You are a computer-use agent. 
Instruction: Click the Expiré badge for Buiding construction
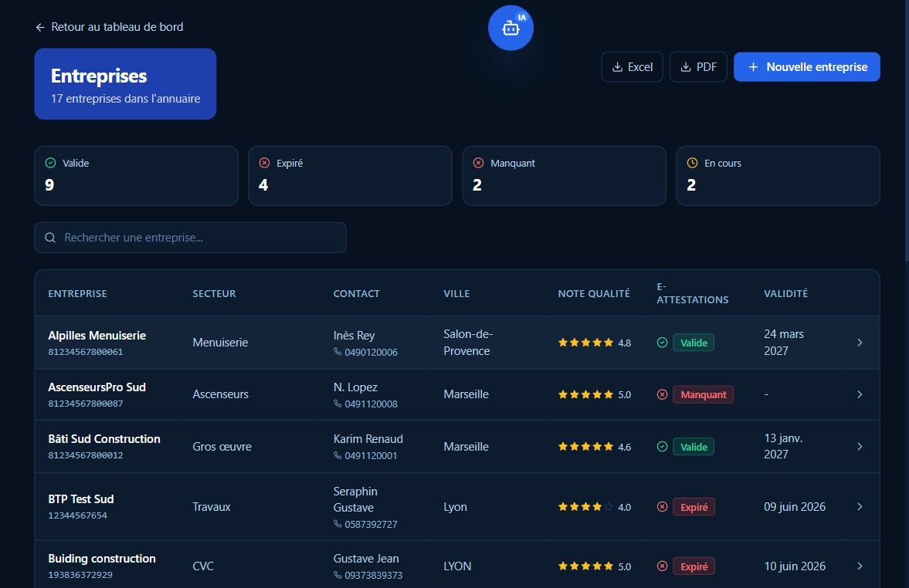coord(694,566)
